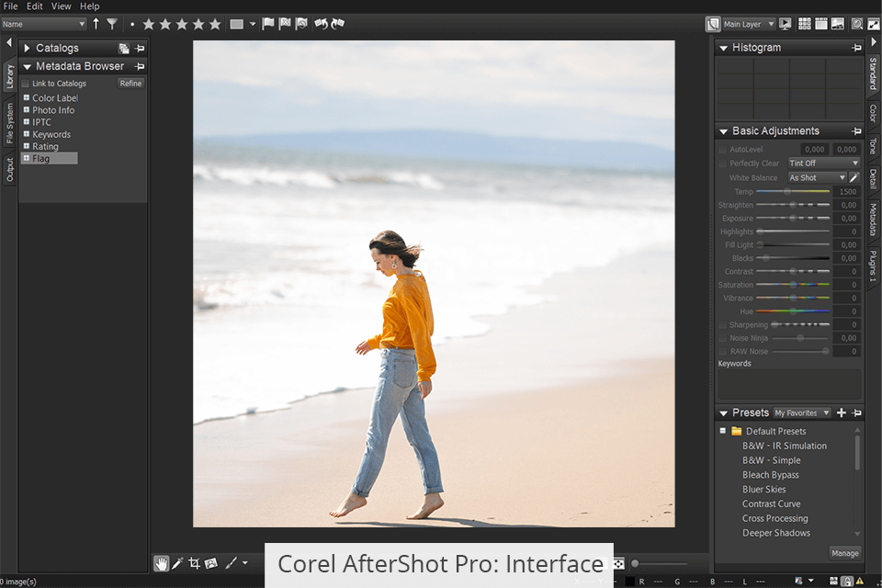The width and height of the screenshot is (882, 588).
Task: Switch to thumbnail grid view
Action: click(805, 24)
